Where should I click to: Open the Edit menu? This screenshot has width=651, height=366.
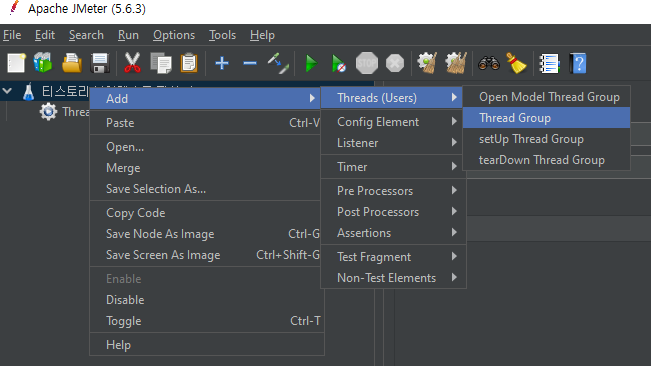click(45, 35)
